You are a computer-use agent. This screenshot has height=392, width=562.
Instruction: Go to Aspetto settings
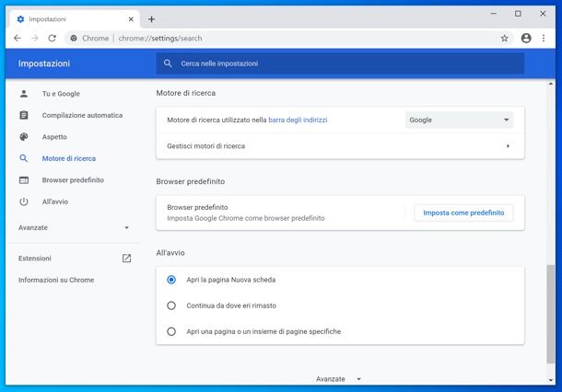point(54,137)
